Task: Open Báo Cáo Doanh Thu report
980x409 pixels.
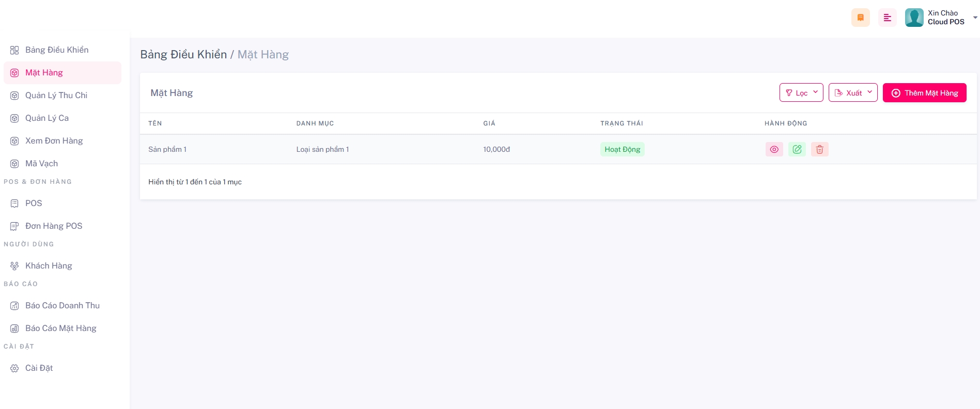Action: point(62,305)
